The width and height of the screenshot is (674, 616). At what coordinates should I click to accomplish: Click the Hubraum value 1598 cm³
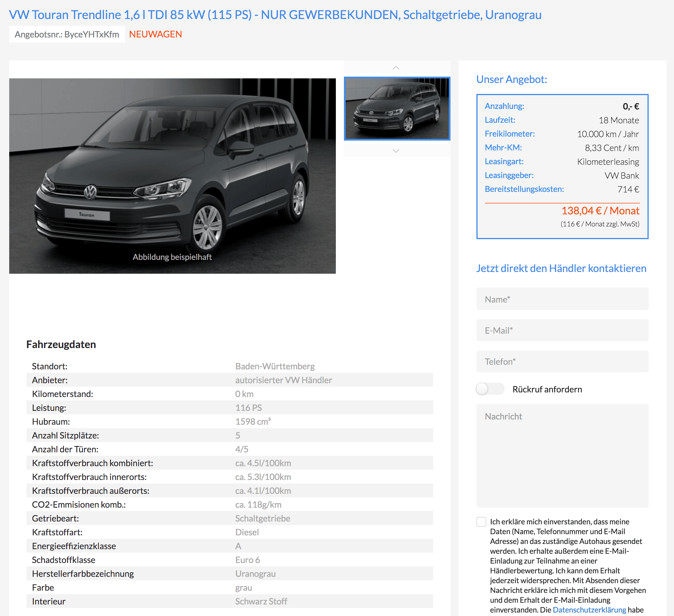[x=253, y=421]
